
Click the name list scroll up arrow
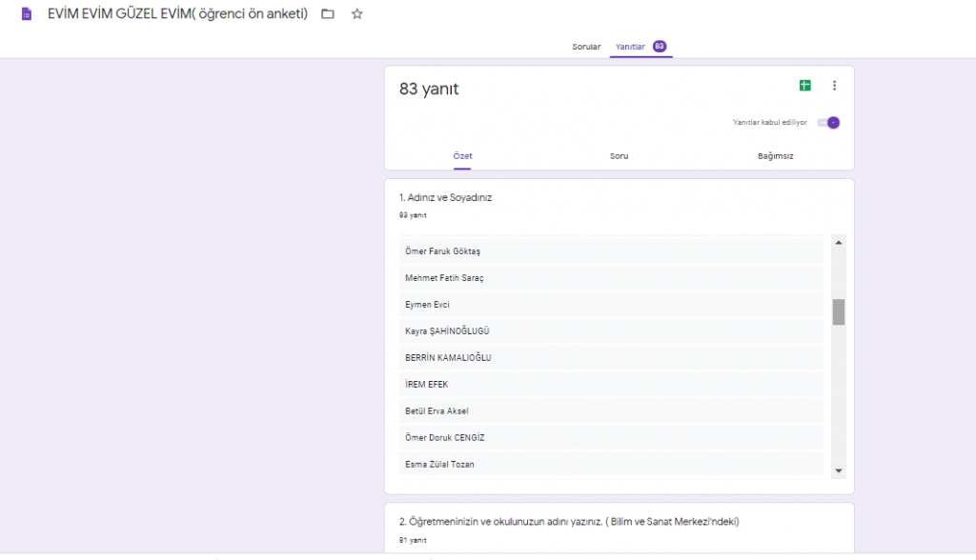coord(839,243)
